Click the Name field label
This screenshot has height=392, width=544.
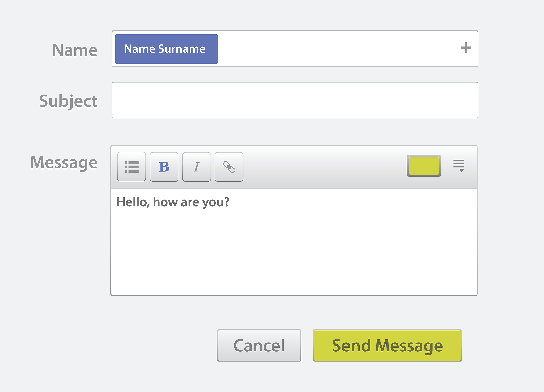click(x=75, y=50)
